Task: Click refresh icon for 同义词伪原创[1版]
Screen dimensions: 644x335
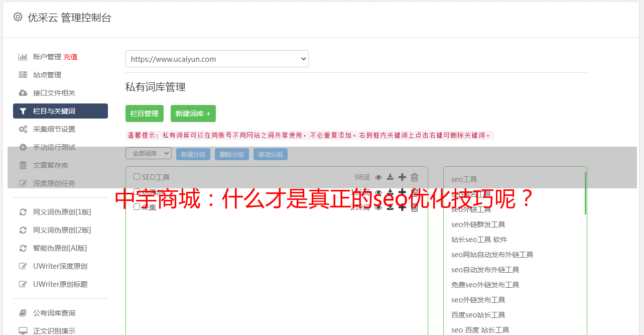Action: [x=23, y=212]
